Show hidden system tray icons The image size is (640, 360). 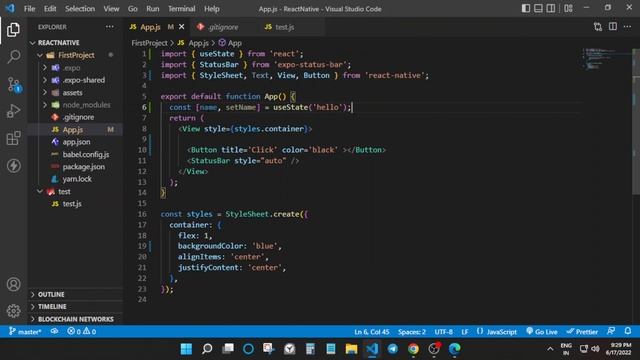tap(550, 349)
